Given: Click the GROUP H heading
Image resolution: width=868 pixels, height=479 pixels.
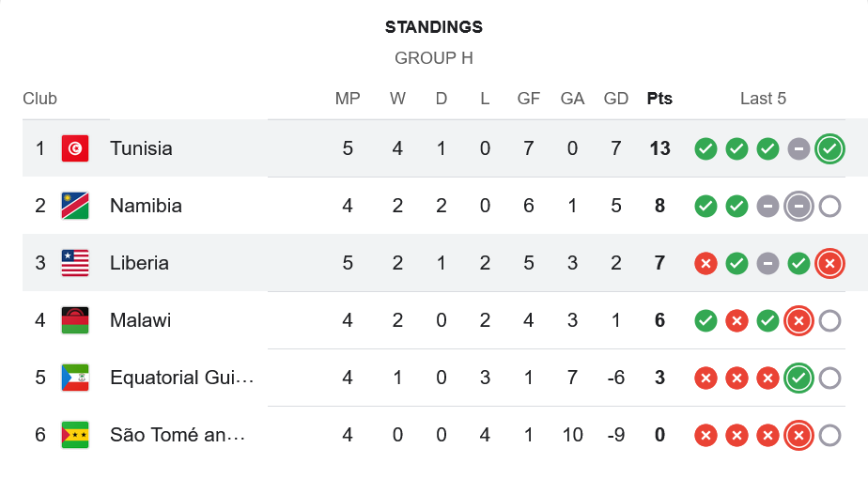Looking at the screenshot, I should (x=434, y=58).
